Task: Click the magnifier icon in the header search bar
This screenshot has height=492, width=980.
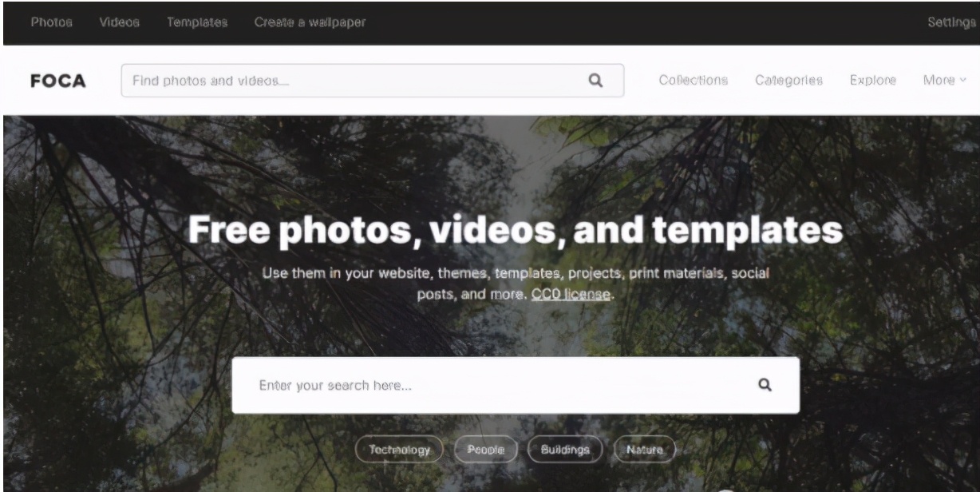Action: point(595,80)
